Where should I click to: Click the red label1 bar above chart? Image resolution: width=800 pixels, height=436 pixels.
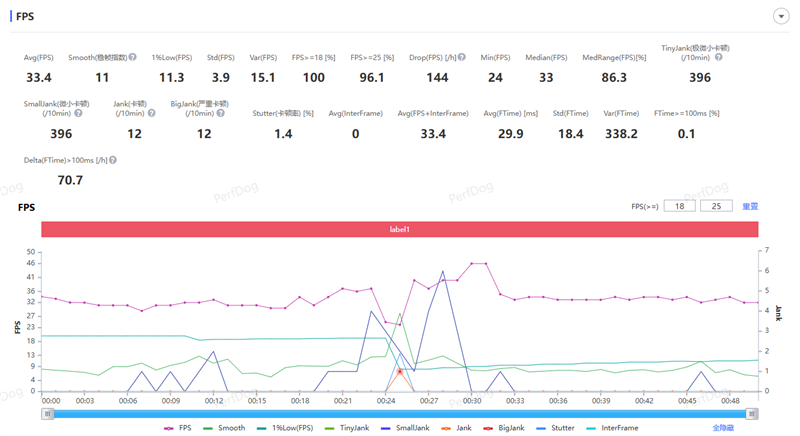(399, 229)
